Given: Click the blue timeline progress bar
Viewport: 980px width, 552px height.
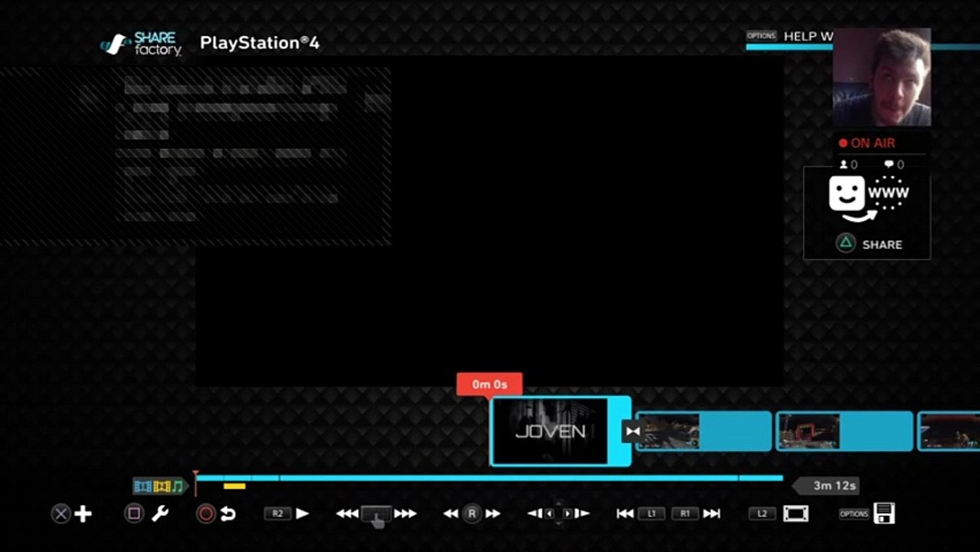Looking at the screenshot, I should (490, 478).
